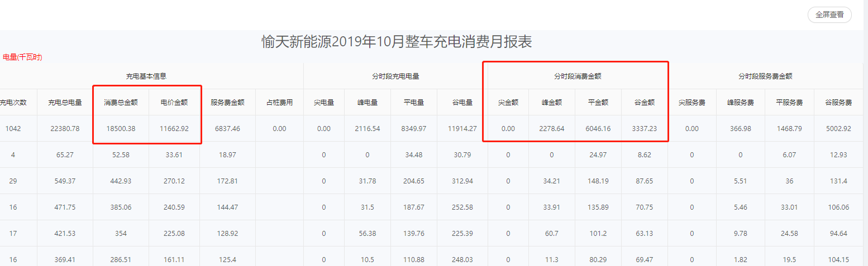Click the 谷服务费 column header

[x=838, y=103]
